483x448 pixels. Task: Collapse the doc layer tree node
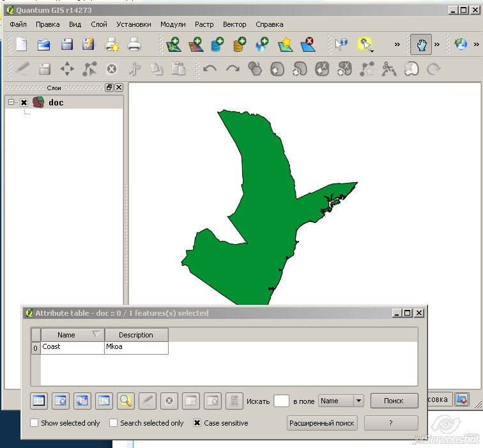point(11,102)
